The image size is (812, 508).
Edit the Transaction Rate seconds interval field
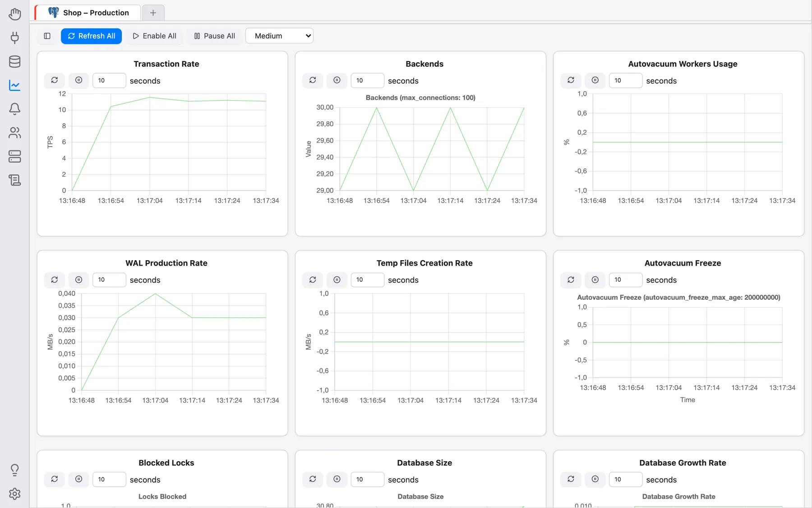pos(109,80)
